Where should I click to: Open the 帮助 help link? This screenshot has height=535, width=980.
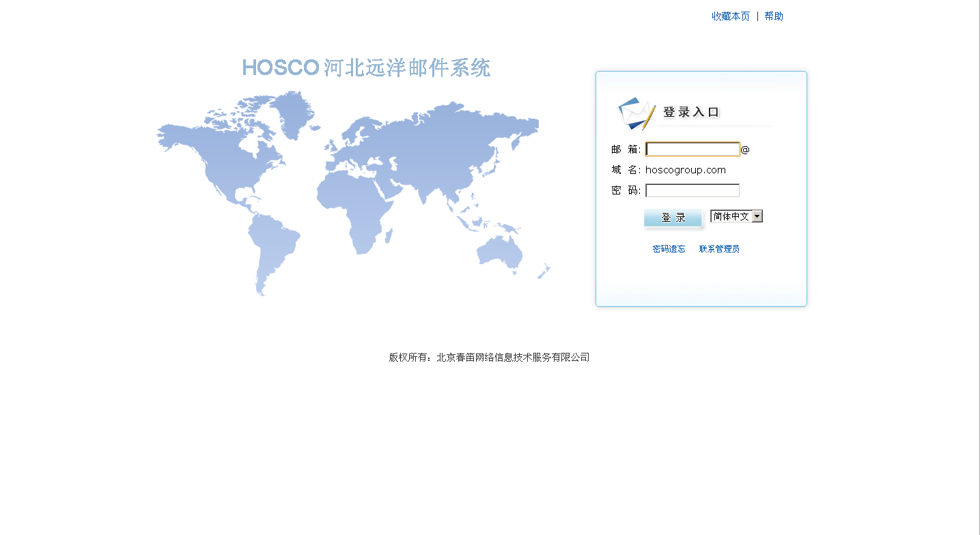774,16
